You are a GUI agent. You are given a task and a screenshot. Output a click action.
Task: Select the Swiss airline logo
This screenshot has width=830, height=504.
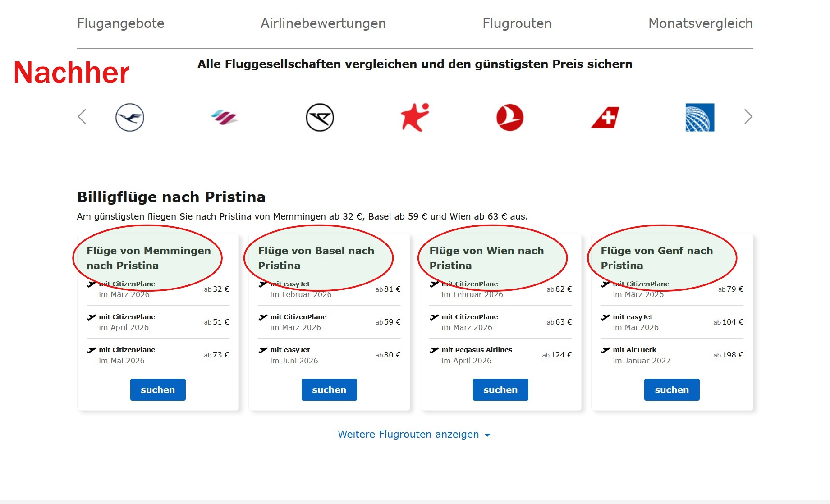coord(605,118)
